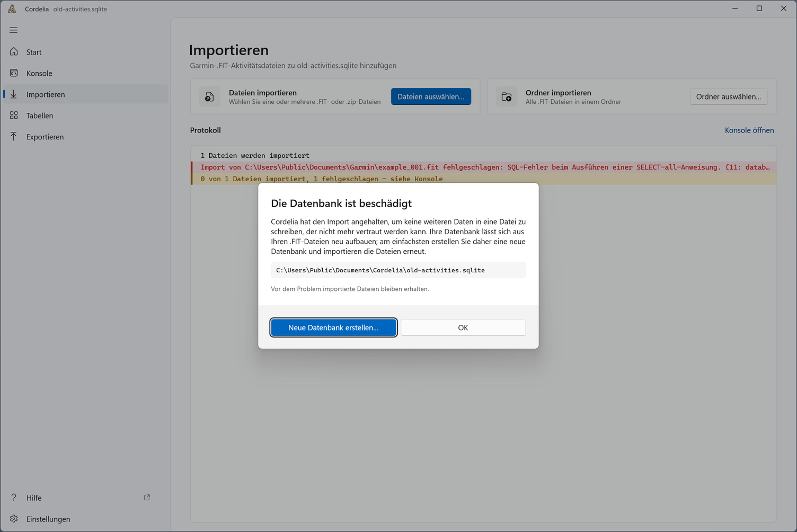The height and width of the screenshot is (532, 797).
Task: Open Einstellungen label in sidebar
Action: point(48,519)
